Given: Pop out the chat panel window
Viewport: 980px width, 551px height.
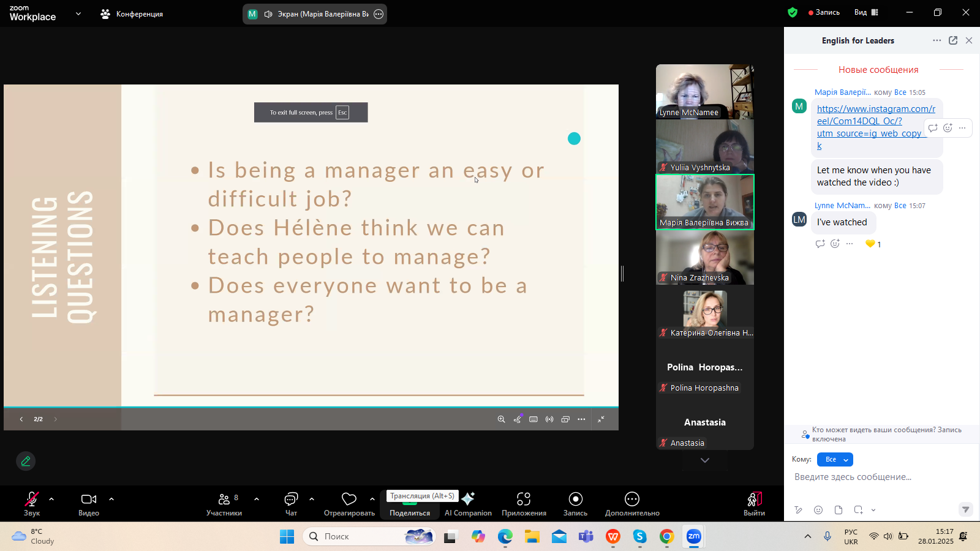Looking at the screenshot, I should 953,40.
